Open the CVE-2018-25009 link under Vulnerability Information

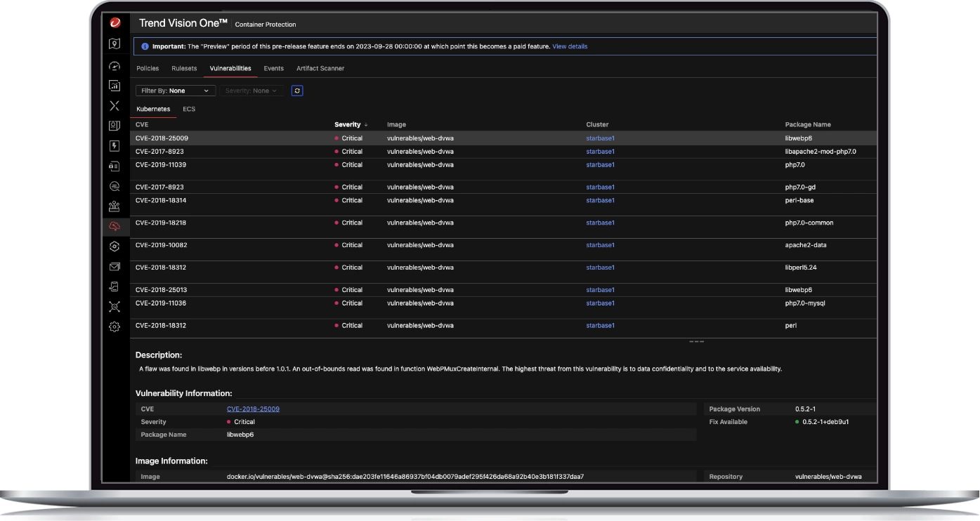pos(253,409)
